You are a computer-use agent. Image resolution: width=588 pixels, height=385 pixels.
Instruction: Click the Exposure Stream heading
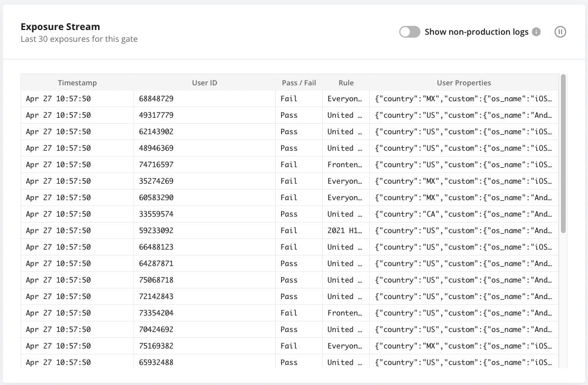[61, 26]
